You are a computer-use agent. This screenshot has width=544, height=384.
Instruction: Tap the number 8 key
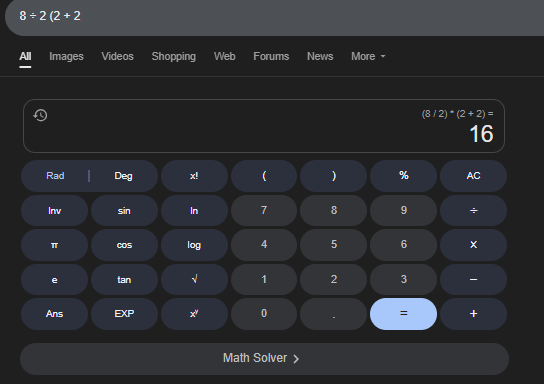334,211
